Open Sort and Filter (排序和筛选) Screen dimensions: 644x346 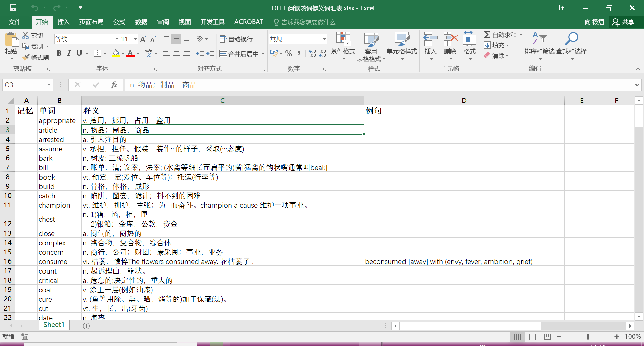tap(540, 46)
